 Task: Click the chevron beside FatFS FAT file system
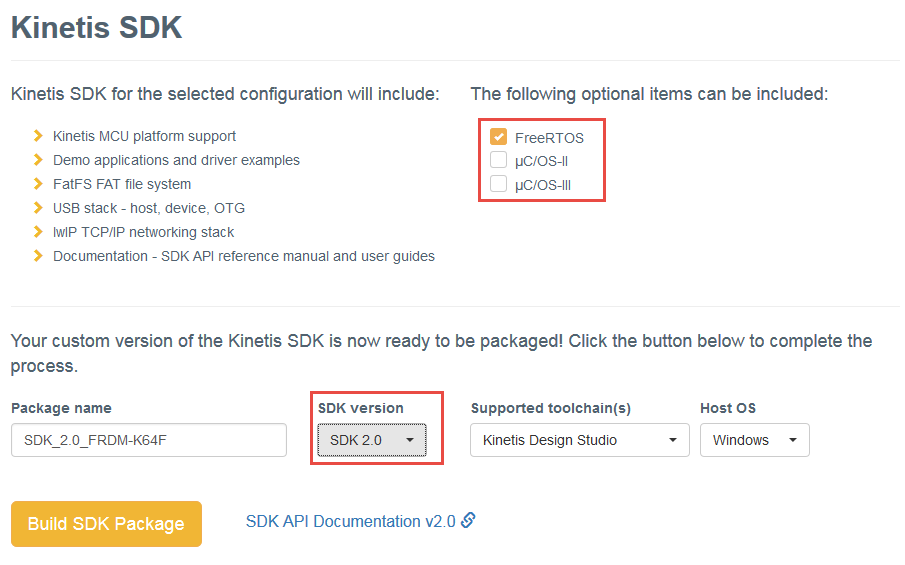tap(38, 184)
